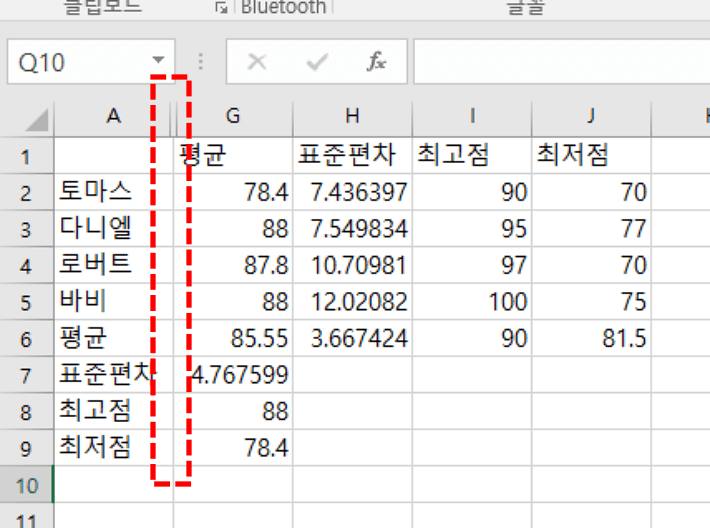Open the clipboard group dialog launcher
710x528 pixels.
click(x=221, y=7)
